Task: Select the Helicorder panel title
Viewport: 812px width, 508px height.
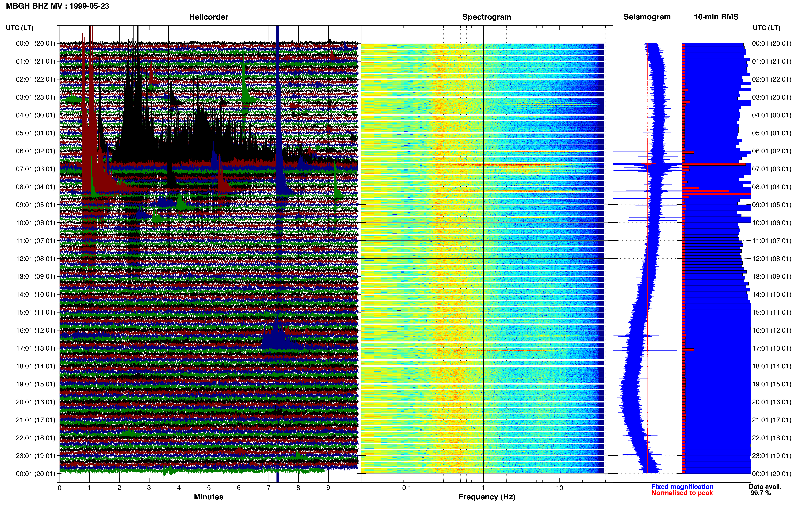Action: [209, 17]
